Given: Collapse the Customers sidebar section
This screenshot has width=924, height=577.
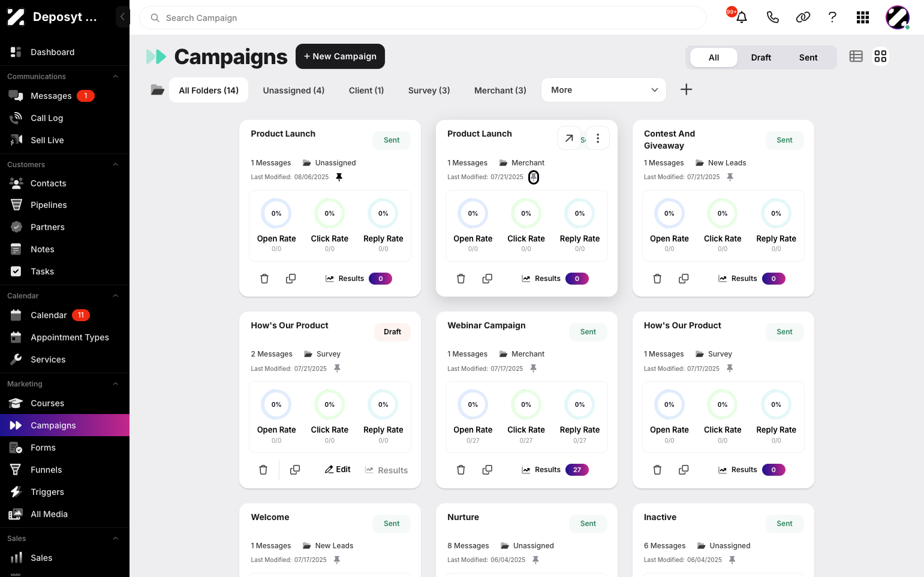Looking at the screenshot, I should (116, 165).
